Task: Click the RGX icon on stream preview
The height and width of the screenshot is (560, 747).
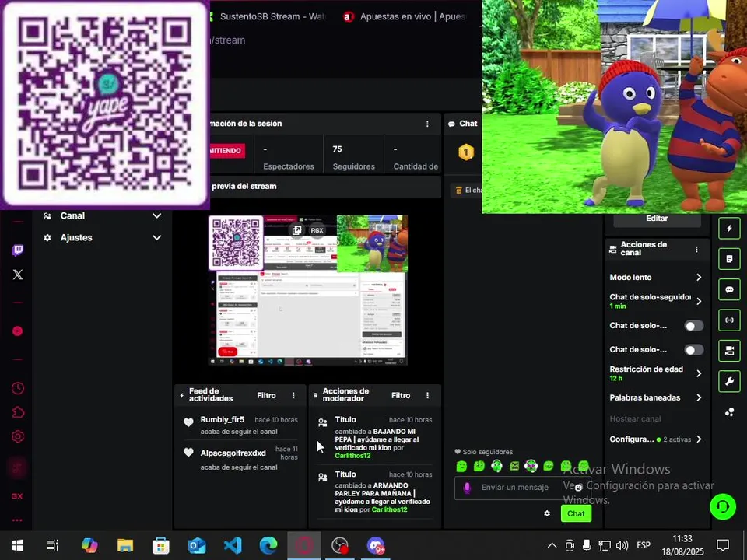Action: pyautogui.click(x=317, y=230)
